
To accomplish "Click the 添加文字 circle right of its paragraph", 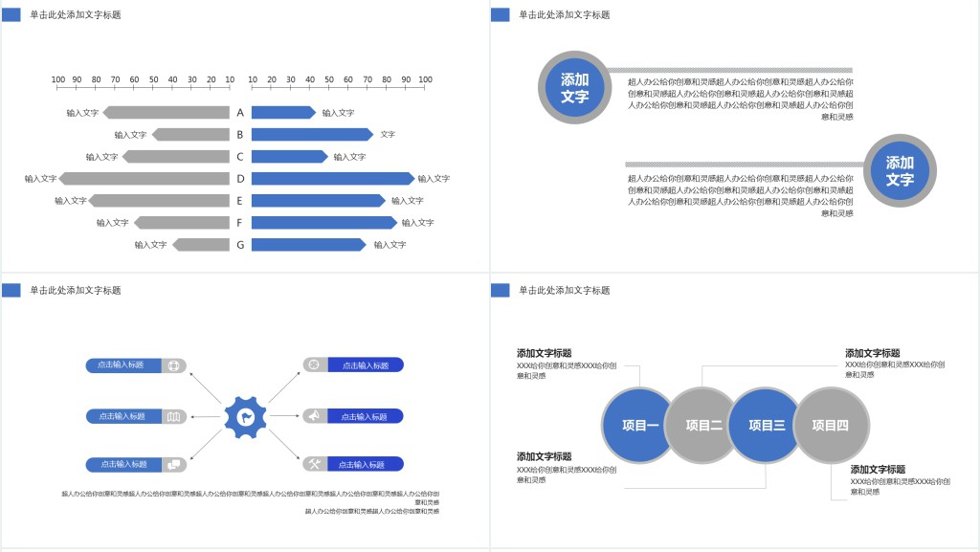I will tap(900, 171).
